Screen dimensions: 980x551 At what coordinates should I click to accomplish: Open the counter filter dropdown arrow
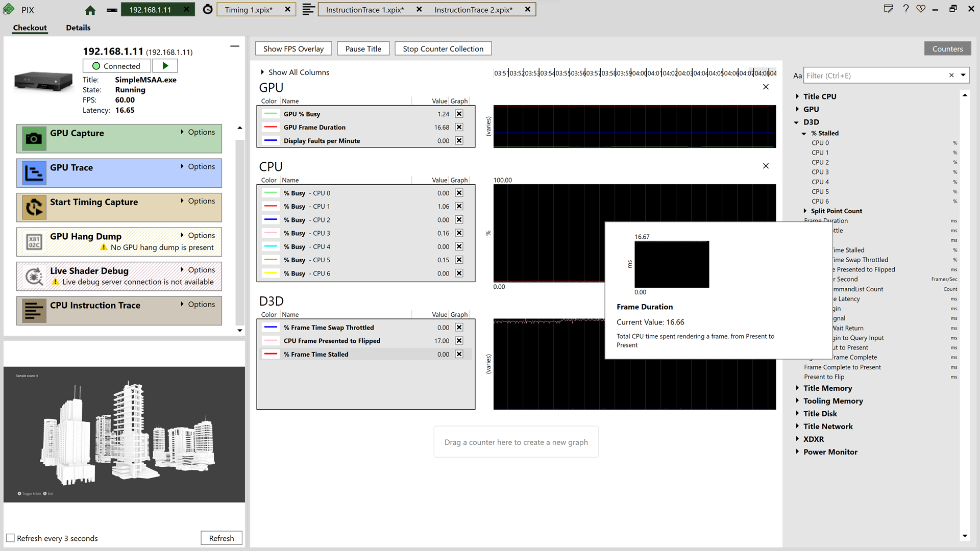pyautogui.click(x=963, y=76)
